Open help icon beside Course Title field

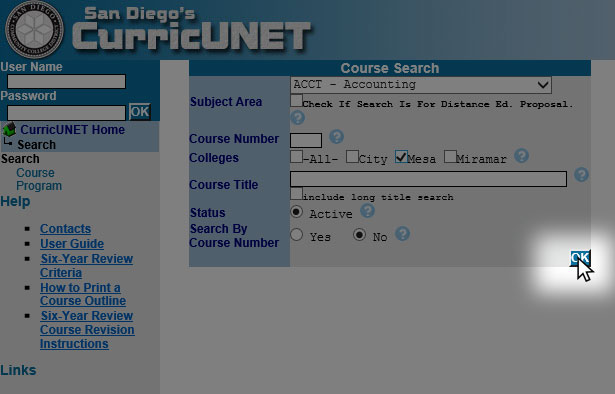coord(581,174)
